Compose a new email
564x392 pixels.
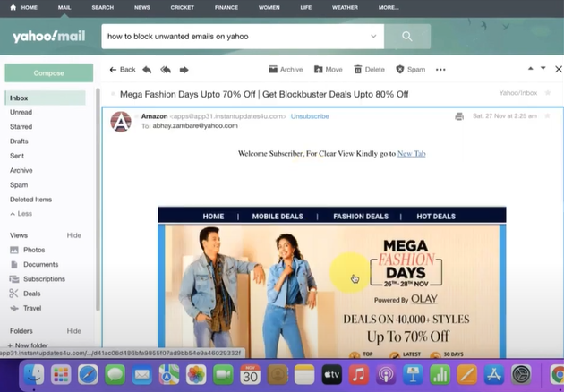(49, 73)
